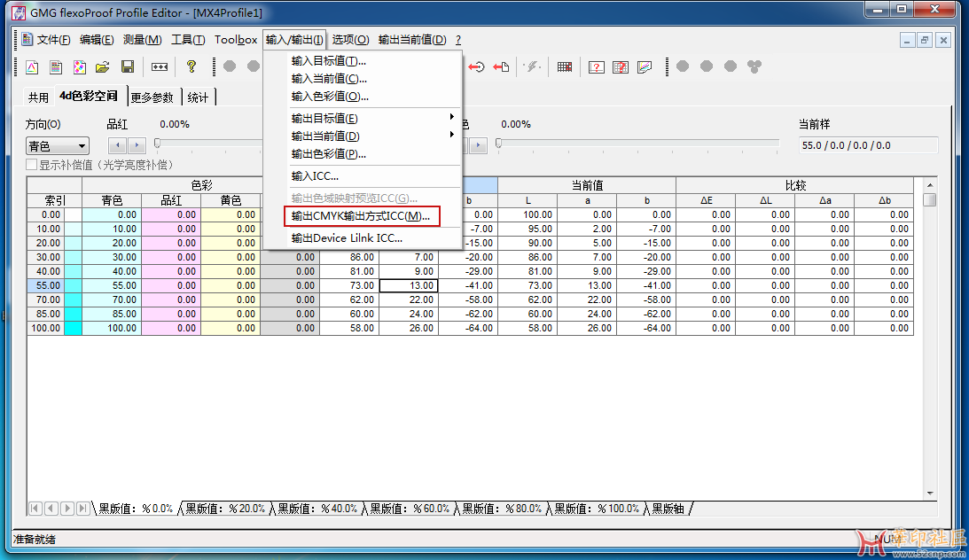Click the GMG app icon in the title bar

[20, 12]
